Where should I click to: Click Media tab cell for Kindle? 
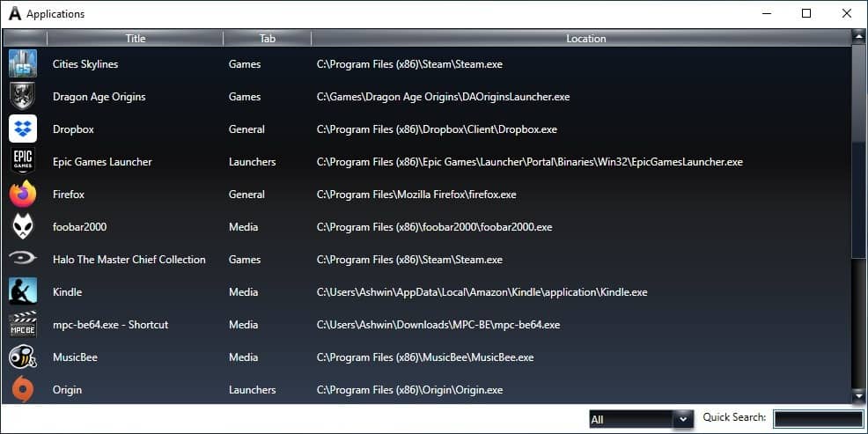(244, 292)
